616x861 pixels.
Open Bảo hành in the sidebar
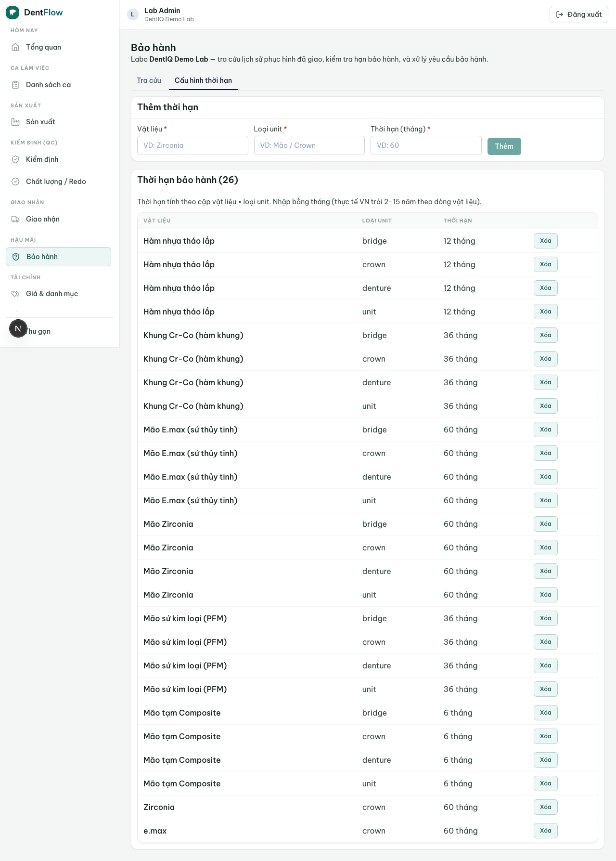(x=58, y=257)
